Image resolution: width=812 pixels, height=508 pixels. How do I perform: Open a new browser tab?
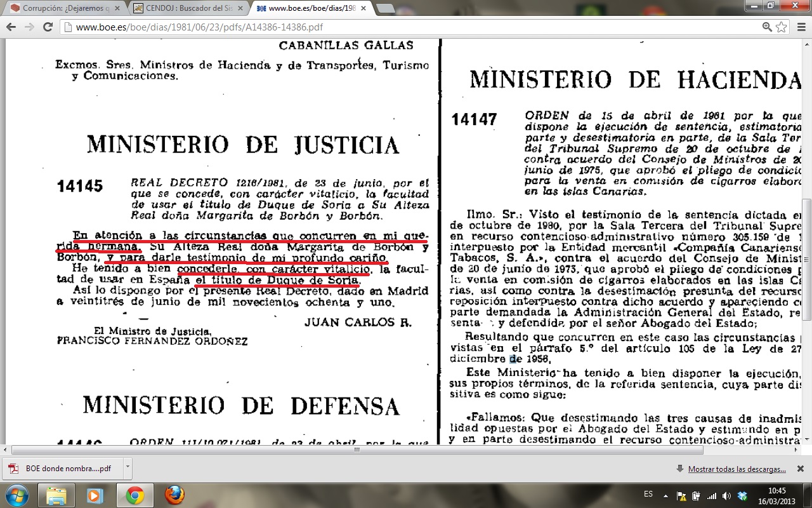[385, 8]
